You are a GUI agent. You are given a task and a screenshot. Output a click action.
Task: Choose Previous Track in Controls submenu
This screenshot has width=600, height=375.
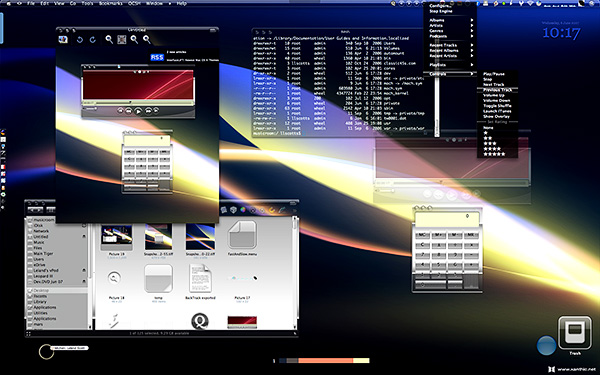click(x=497, y=90)
